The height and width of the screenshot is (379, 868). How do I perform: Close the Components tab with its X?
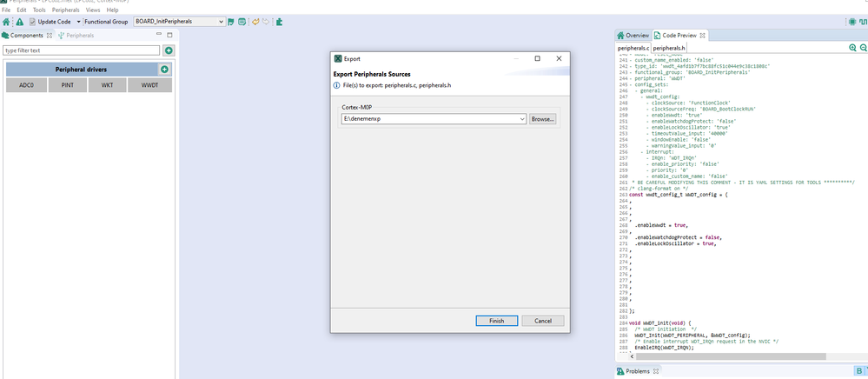[50, 35]
